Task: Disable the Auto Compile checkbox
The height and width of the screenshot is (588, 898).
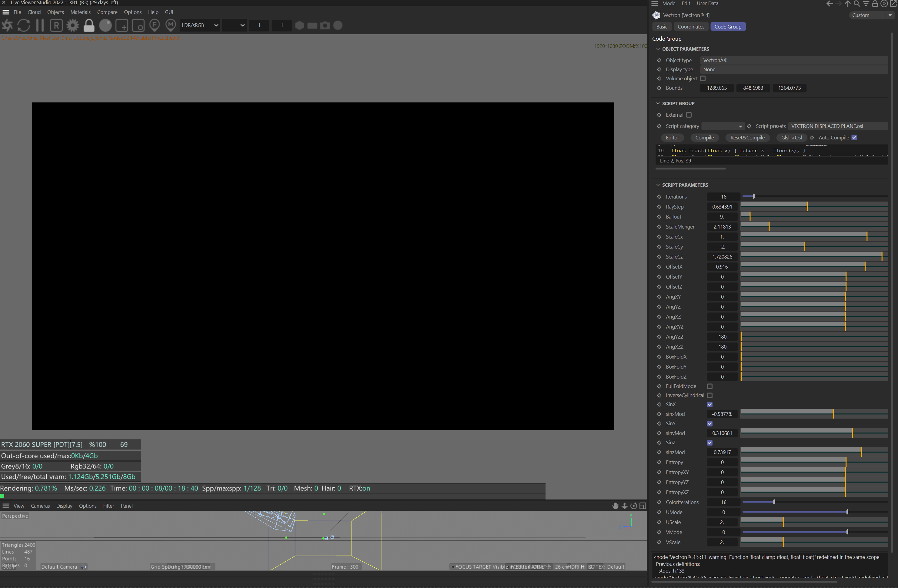Action: (854, 138)
